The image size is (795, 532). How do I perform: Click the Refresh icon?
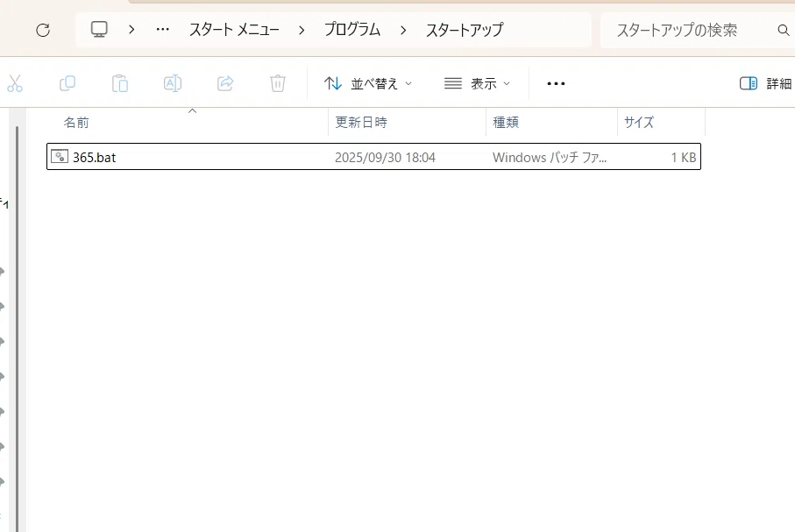tap(43, 30)
